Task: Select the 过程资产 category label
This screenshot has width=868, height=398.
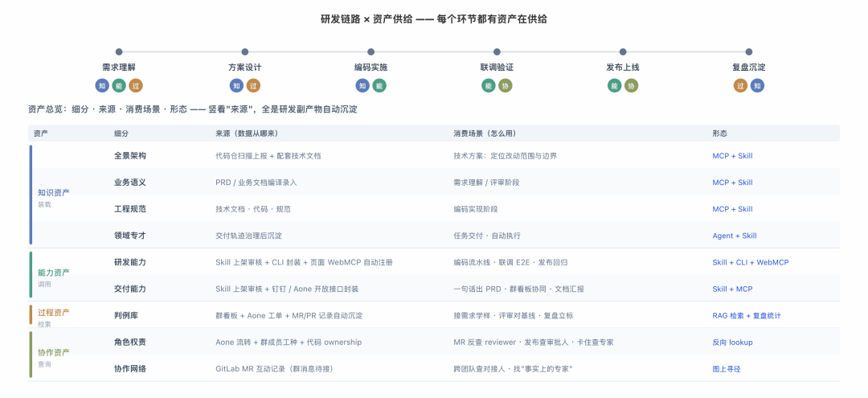Action: pyautogui.click(x=54, y=312)
